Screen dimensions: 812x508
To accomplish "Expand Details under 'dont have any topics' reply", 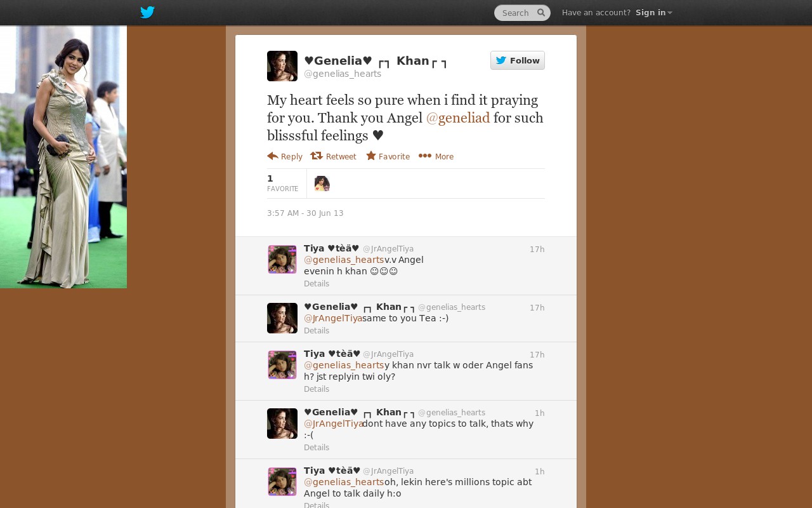I will click(317, 448).
